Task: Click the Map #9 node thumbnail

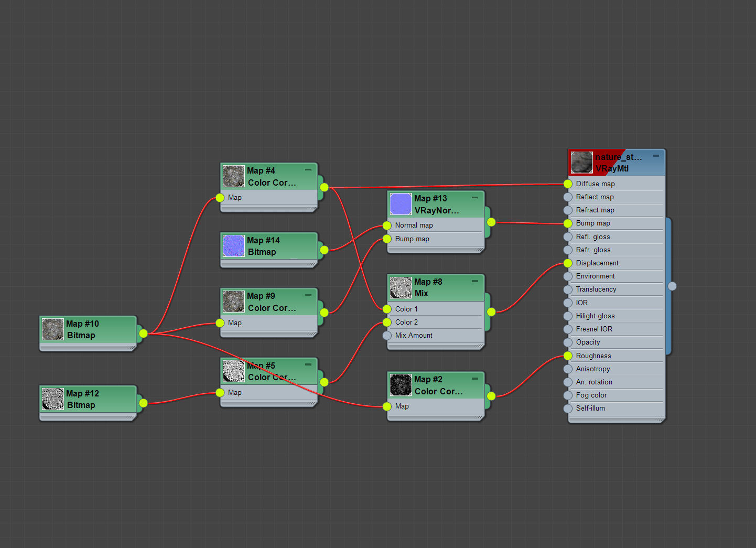Action: click(234, 302)
